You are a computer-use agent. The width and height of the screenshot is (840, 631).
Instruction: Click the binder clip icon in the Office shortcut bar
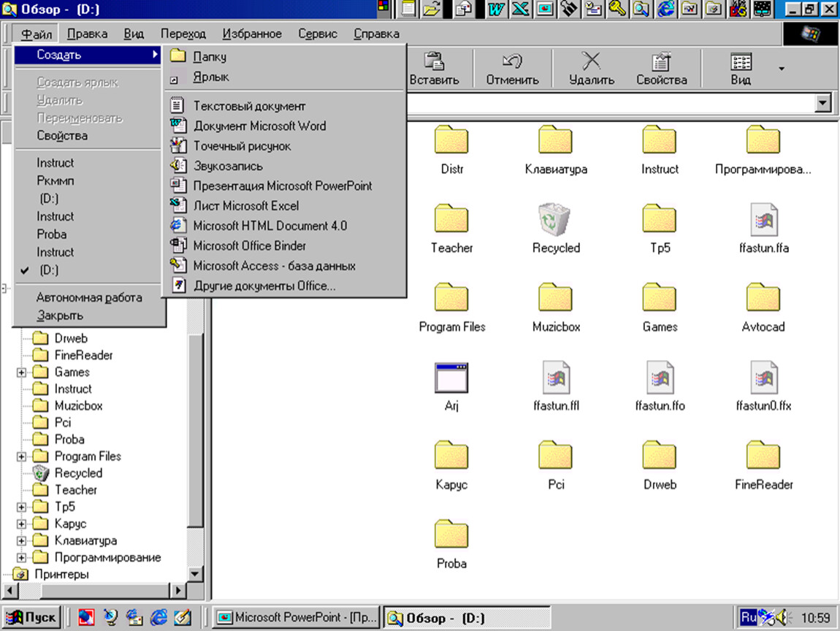(x=569, y=9)
